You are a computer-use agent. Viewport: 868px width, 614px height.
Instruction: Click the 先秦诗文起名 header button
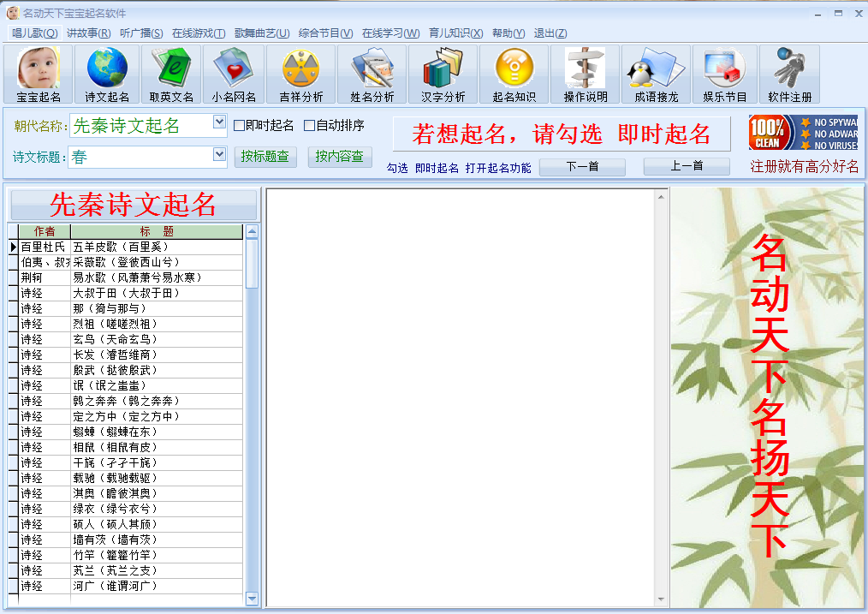(134, 205)
